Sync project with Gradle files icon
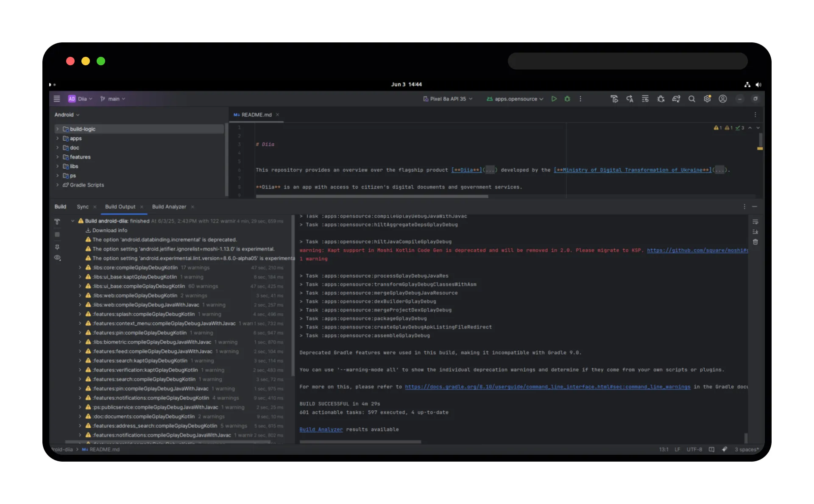The width and height of the screenshot is (814, 504). (676, 99)
